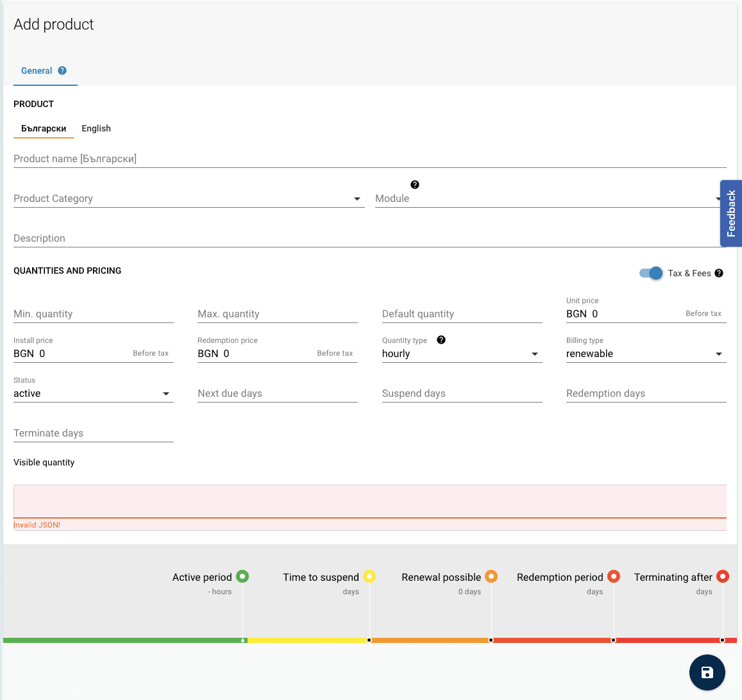Disable the Tax & Fees toggle
Viewport: 742px width, 700px height.
[650, 273]
